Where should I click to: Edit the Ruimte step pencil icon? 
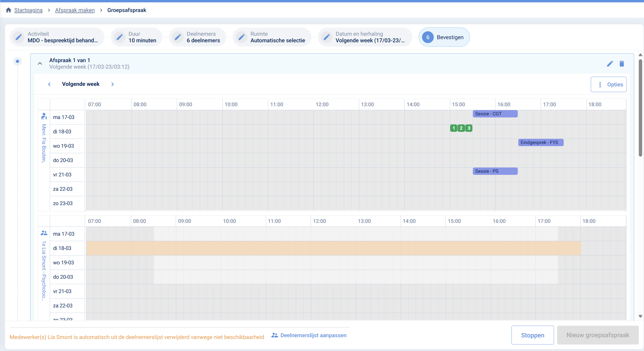[242, 37]
